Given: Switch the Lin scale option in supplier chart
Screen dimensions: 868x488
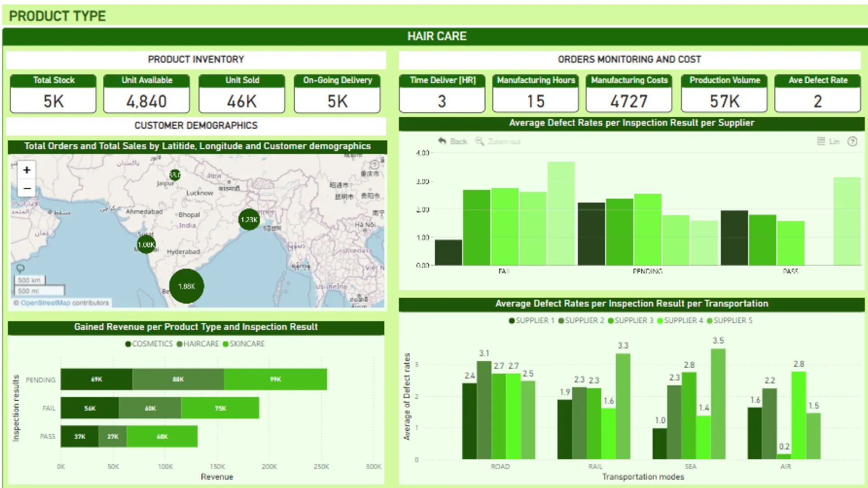Looking at the screenshot, I should point(828,141).
